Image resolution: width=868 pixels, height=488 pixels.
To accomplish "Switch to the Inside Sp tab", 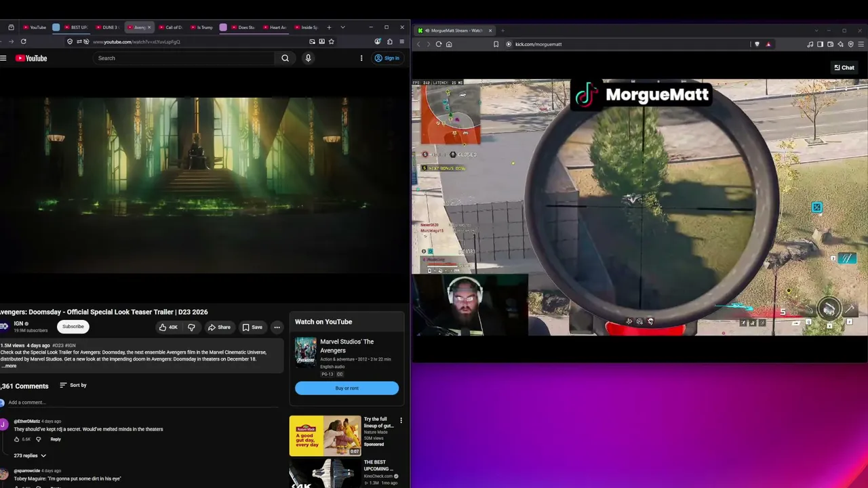I will pyautogui.click(x=307, y=27).
